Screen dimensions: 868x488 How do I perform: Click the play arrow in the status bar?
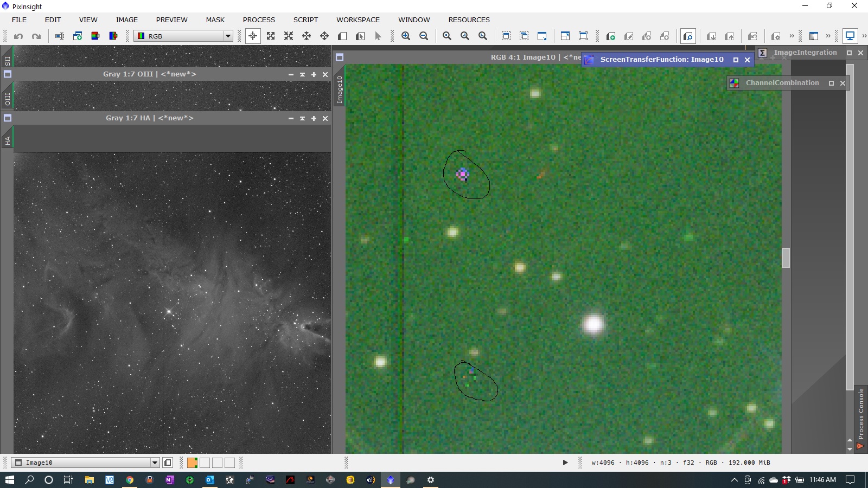pyautogui.click(x=565, y=463)
